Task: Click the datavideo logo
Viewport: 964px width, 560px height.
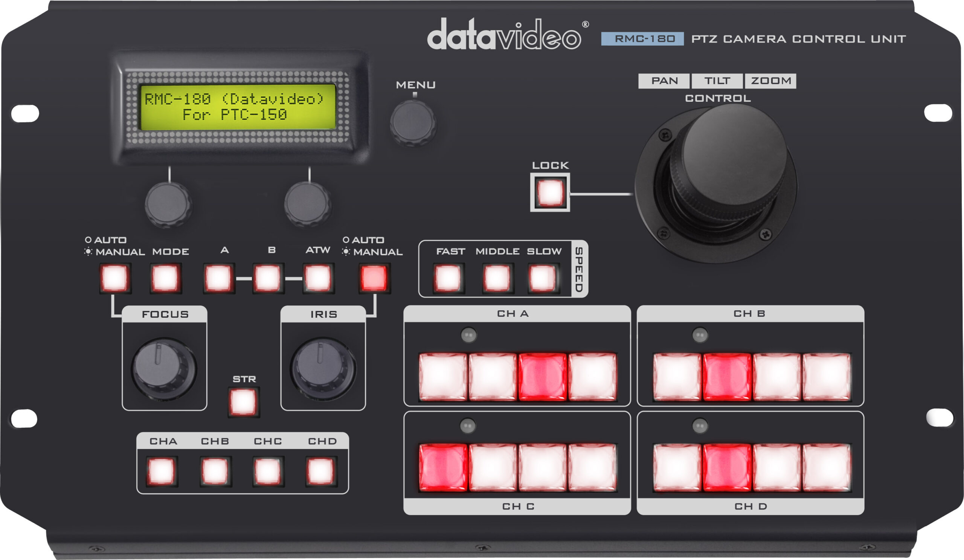Action: coord(508,34)
